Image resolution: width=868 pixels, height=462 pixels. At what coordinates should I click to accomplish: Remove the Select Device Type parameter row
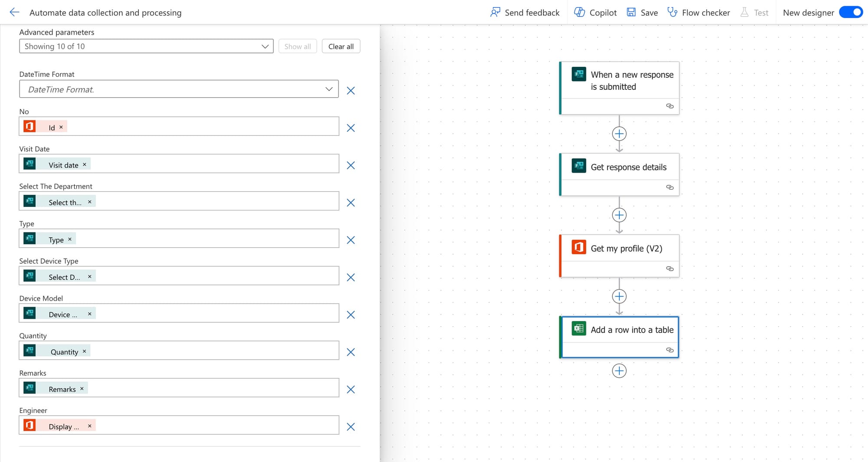tap(351, 277)
